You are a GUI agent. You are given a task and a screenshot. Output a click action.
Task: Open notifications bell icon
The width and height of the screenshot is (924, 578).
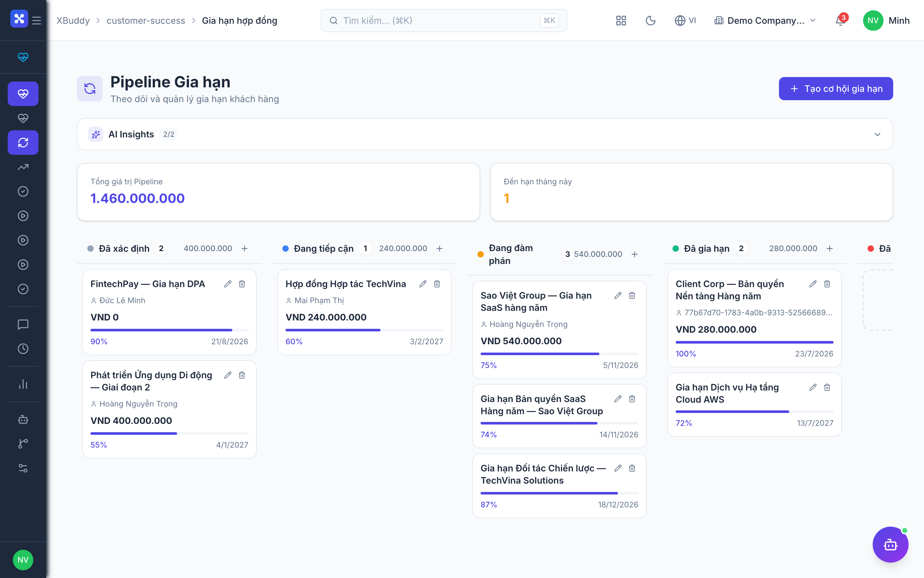(x=840, y=21)
